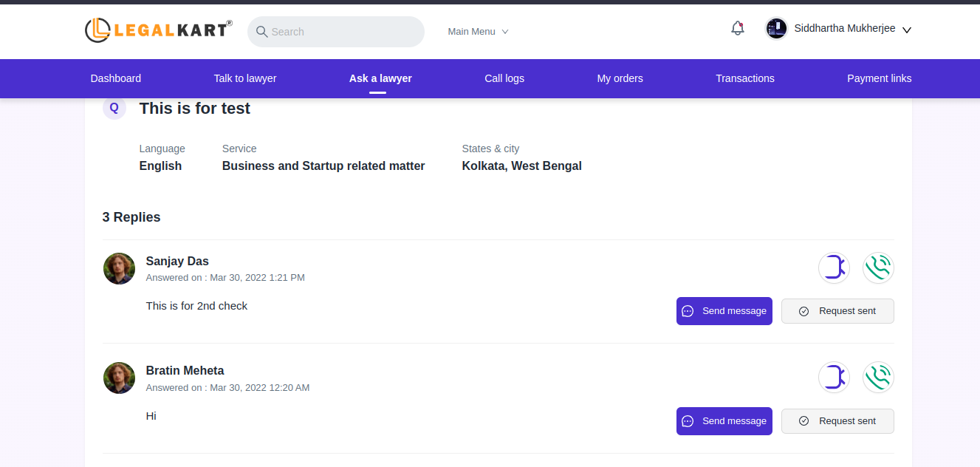Screen dimensions: 980x467
Task: Open the My orders tab
Action: click(x=620, y=78)
